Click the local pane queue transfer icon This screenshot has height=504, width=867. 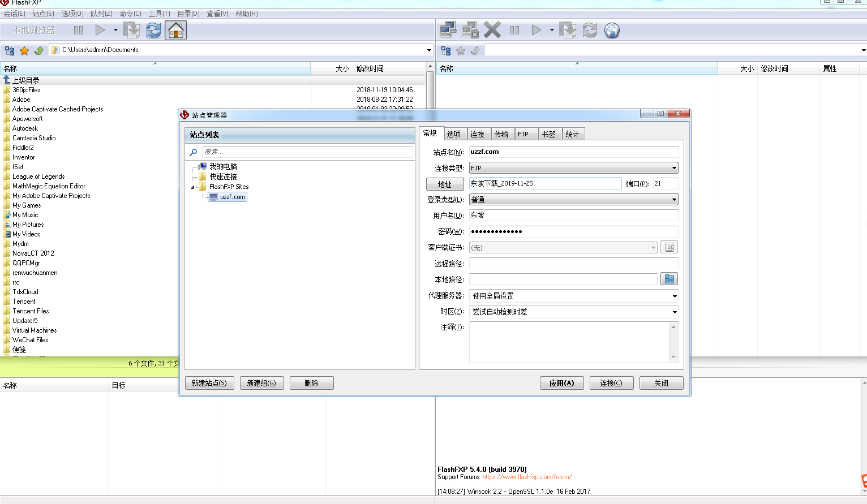click(x=131, y=30)
